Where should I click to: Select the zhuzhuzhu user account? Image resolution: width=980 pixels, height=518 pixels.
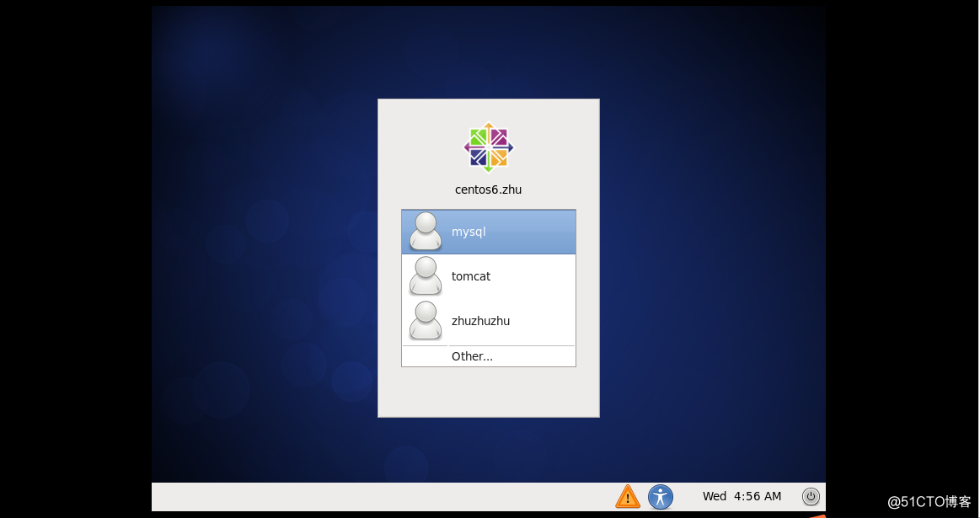tap(488, 321)
